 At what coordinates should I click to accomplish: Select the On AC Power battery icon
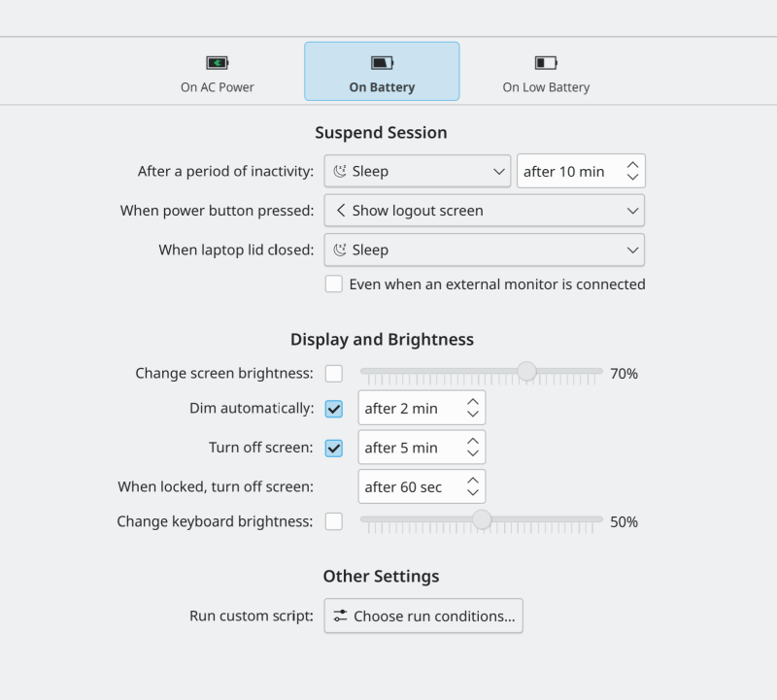218,61
